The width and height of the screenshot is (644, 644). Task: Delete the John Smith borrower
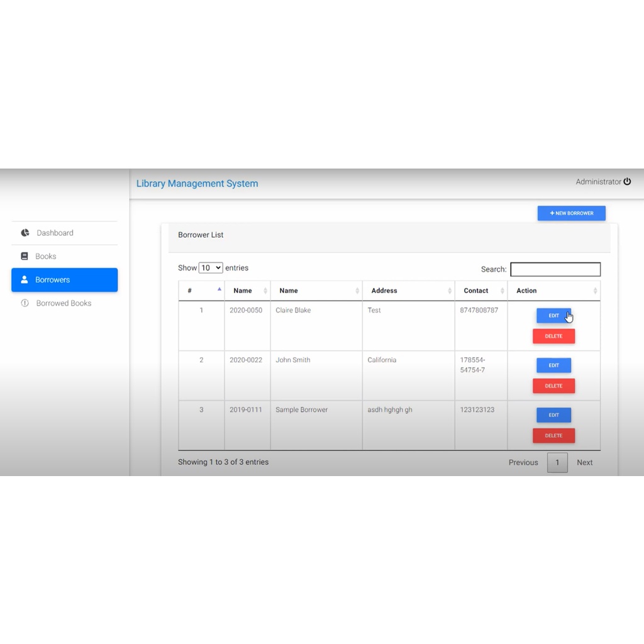coord(553,386)
